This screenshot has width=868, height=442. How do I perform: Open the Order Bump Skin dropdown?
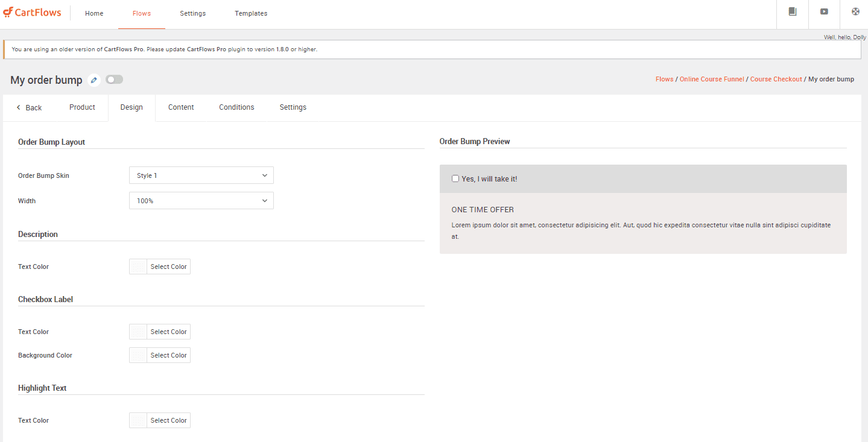point(201,175)
